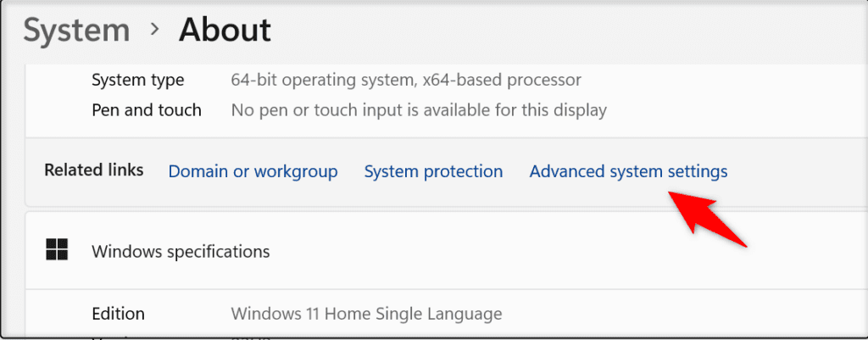Screen dimensions: 868x340
Task: Click blank area right of Windows specifications title
Action: [565, 252]
